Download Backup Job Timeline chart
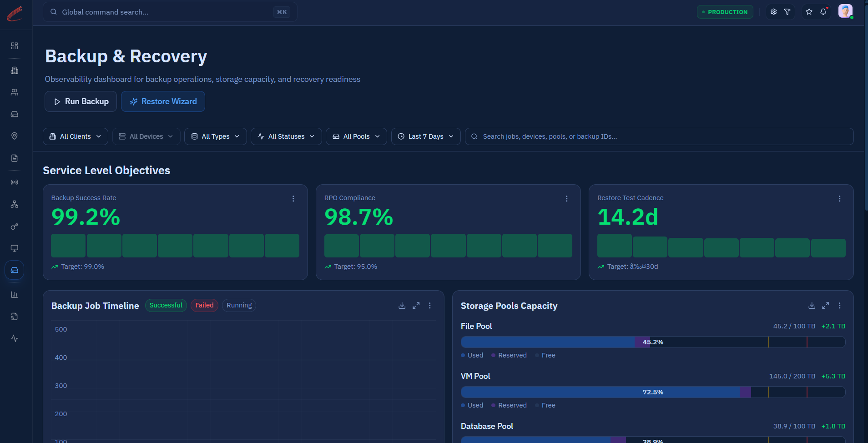This screenshot has height=443, width=868. [402, 306]
